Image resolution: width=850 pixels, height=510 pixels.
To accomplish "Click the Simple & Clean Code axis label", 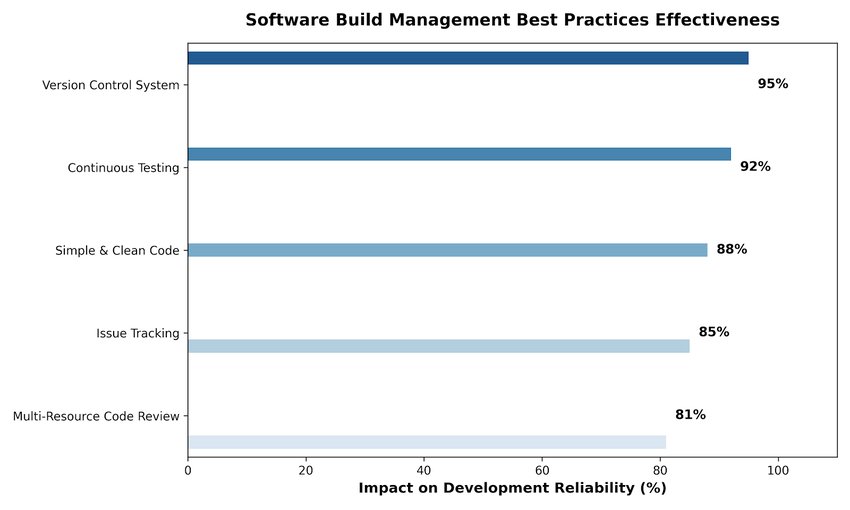I will (117, 250).
